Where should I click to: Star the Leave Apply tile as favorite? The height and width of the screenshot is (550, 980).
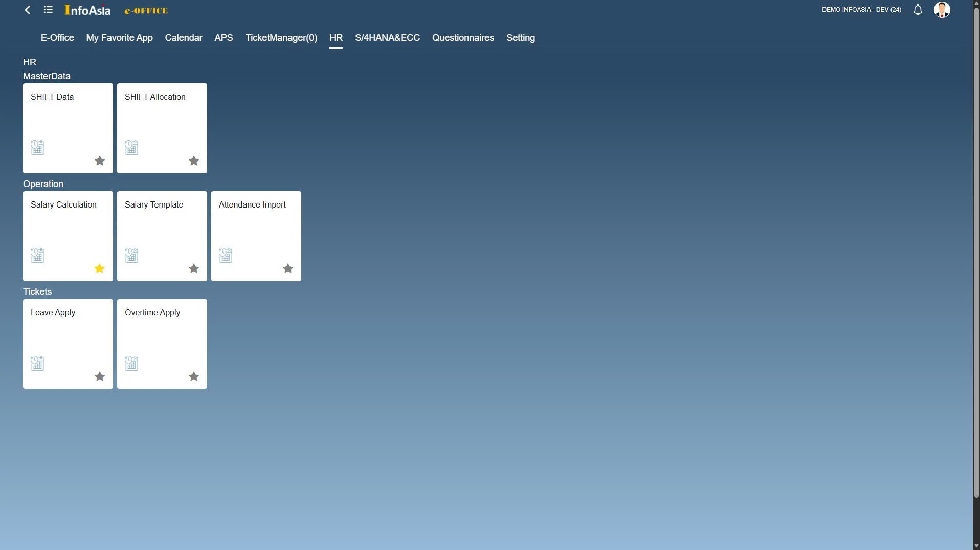[100, 377]
